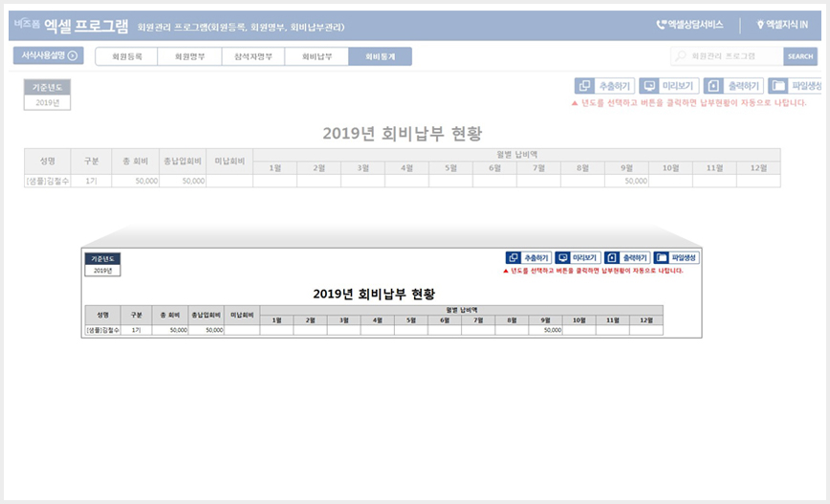Select empty 미납회비 cell in upper 김철수 row
Viewport: 830px width, 504px height.
[229, 181]
